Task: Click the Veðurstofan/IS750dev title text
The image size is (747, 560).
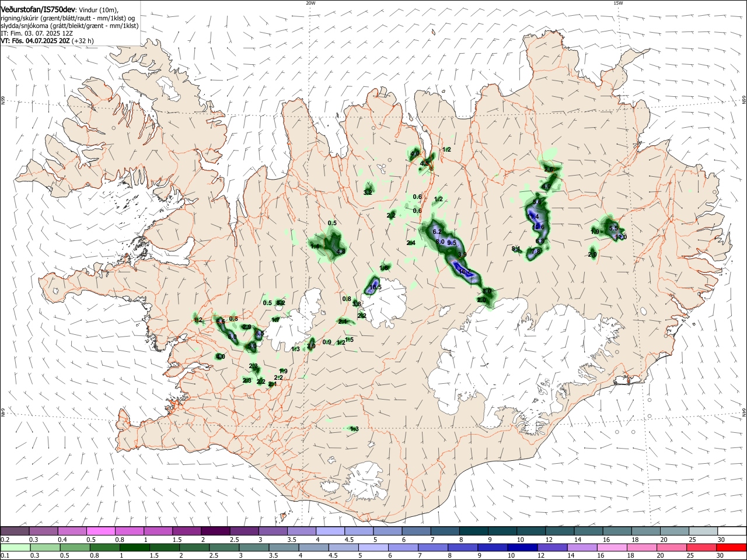Action: click(39, 9)
